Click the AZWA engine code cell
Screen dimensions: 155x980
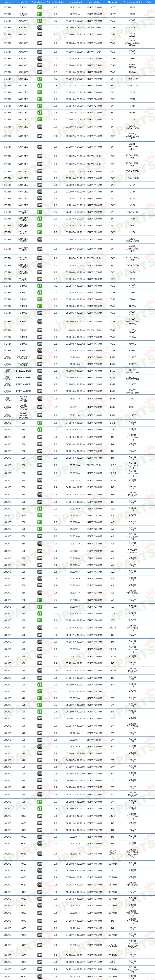pyautogui.click(x=132, y=27)
